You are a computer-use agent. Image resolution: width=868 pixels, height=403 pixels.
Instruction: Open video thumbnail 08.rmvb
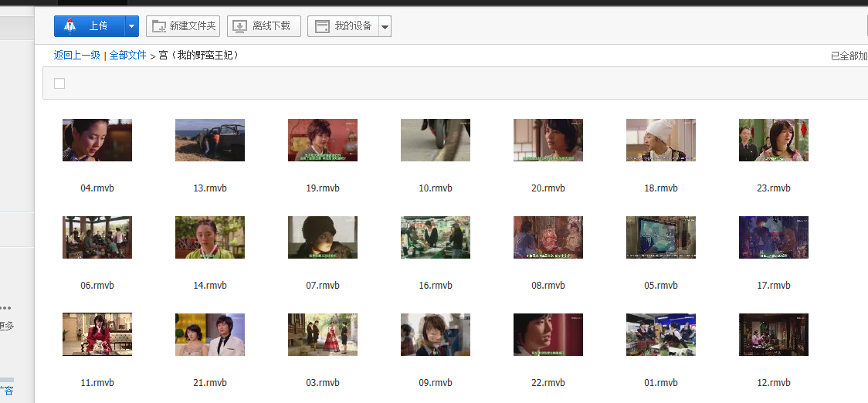[548, 238]
